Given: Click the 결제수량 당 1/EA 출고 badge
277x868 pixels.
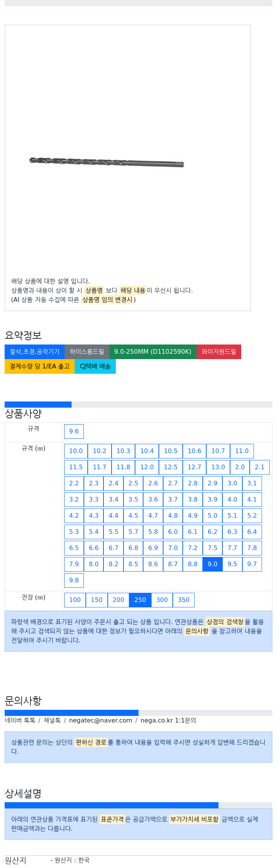Looking at the screenshot, I should 40,366.
